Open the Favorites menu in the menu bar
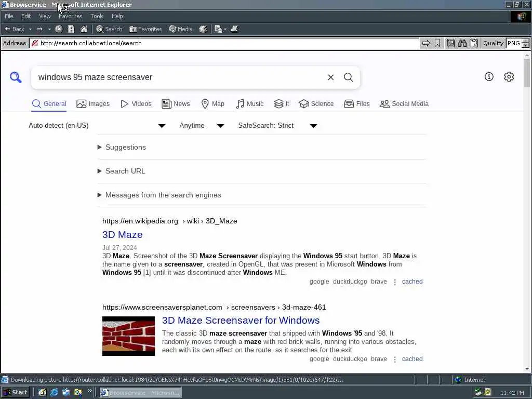The width and height of the screenshot is (532, 399). 70,16
